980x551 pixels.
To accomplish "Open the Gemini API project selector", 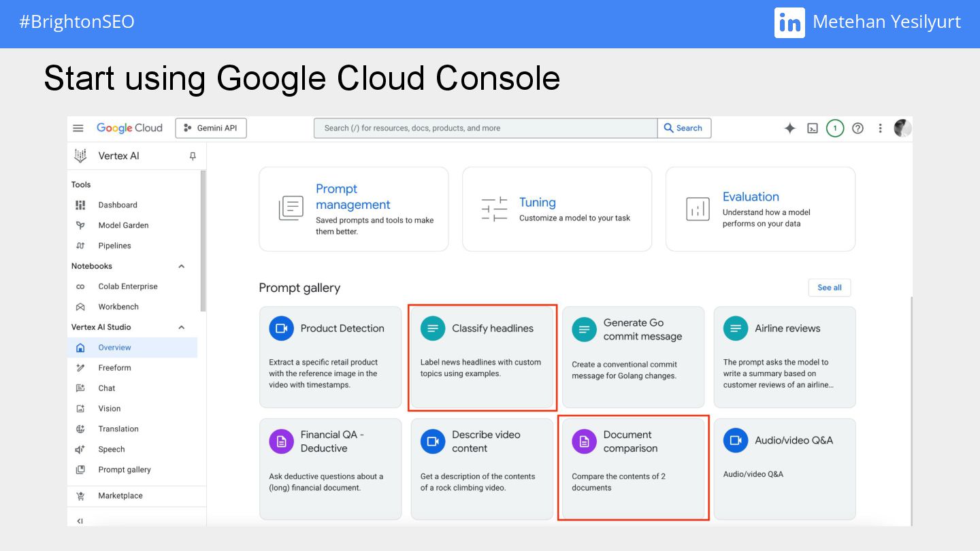I will click(x=211, y=128).
